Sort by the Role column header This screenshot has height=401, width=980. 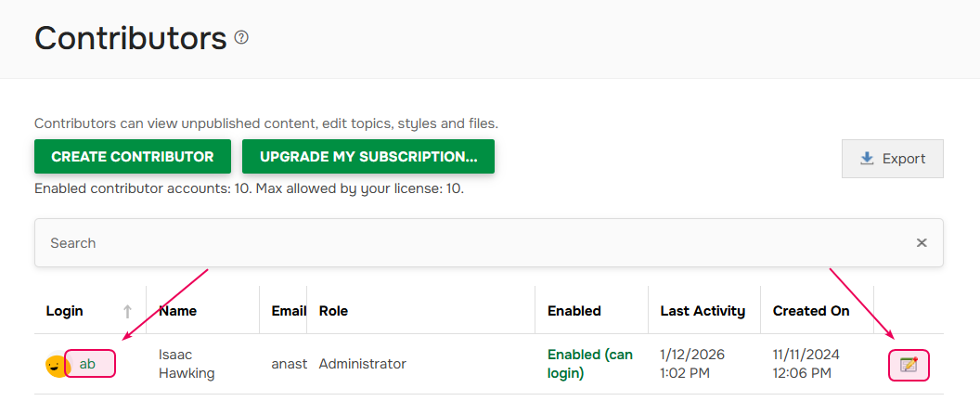[x=333, y=311]
